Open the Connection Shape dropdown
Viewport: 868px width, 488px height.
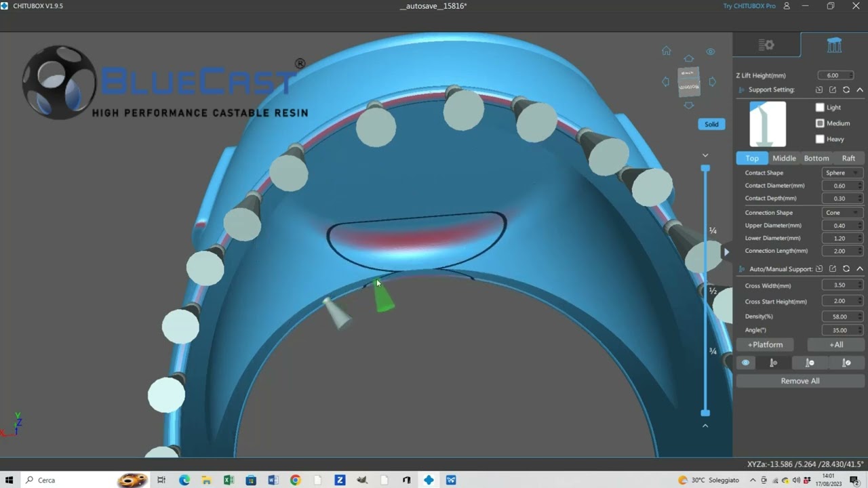coord(842,212)
